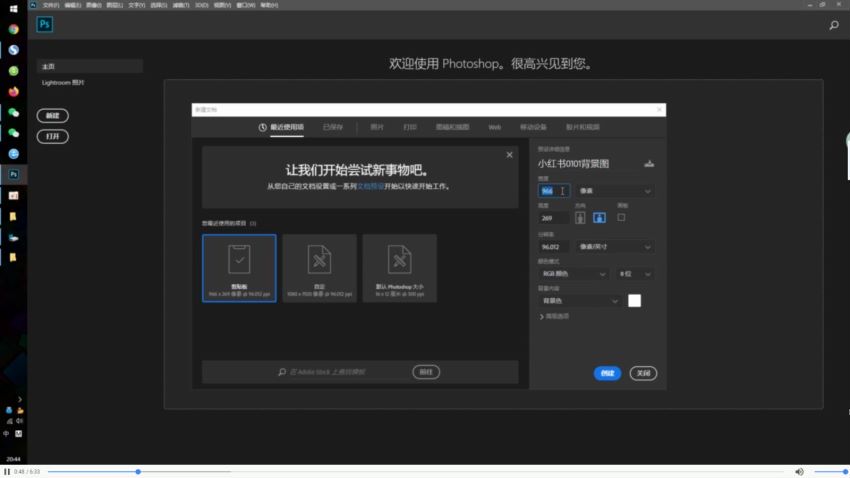Launch Chrome from the taskbar
Screen dimensions: 850x478
click(x=14, y=29)
